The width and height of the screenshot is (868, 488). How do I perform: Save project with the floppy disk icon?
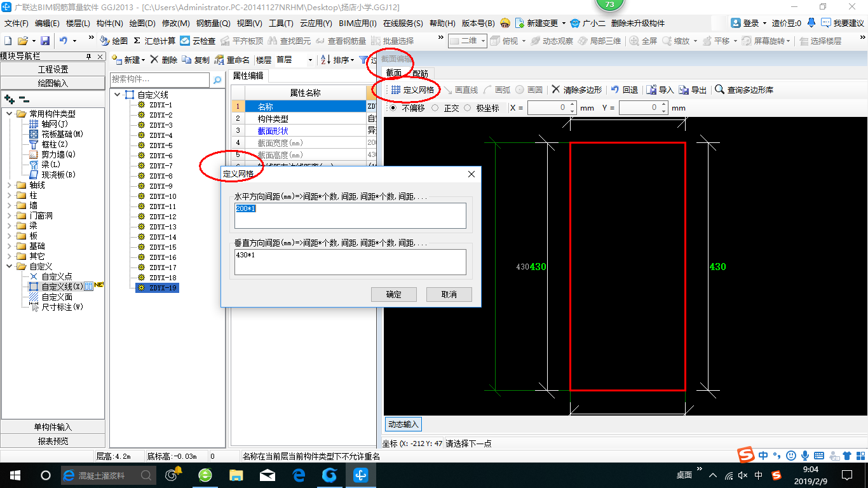[45, 41]
